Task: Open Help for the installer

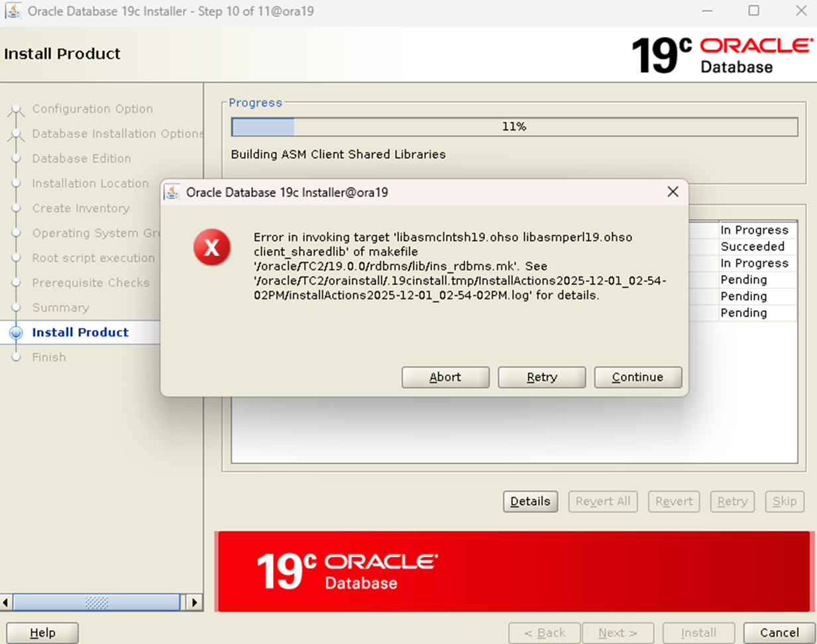Action: pyautogui.click(x=42, y=633)
